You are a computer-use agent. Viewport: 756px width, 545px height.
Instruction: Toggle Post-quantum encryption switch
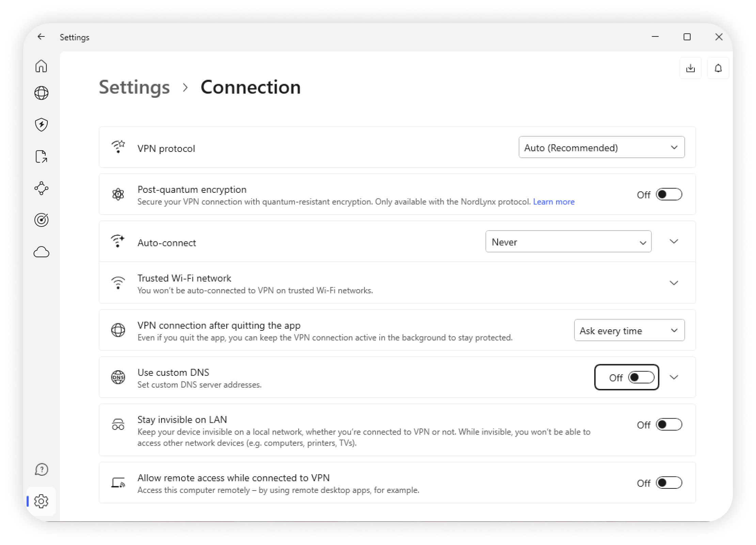(669, 194)
